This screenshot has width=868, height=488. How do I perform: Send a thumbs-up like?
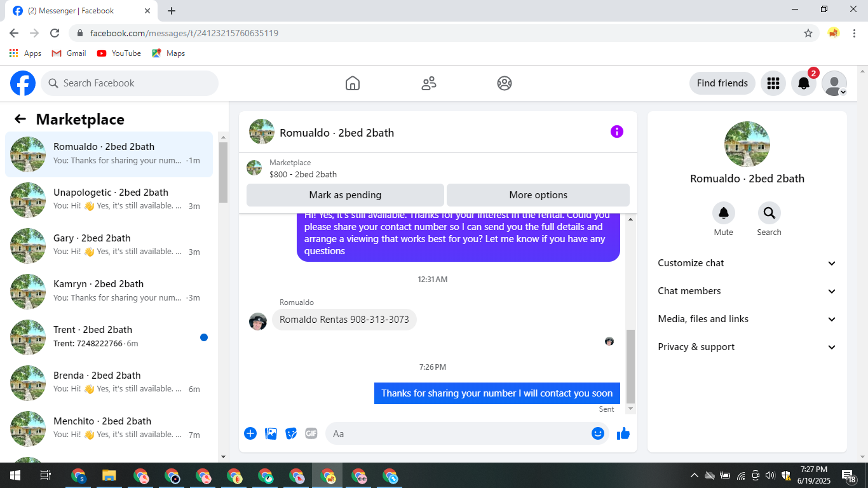tap(623, 433)
